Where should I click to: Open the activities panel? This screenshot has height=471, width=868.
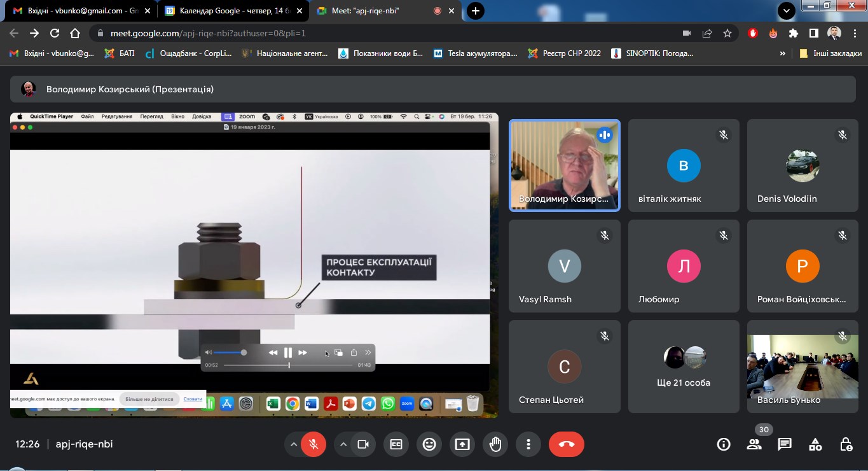click(x=815, y=444)
